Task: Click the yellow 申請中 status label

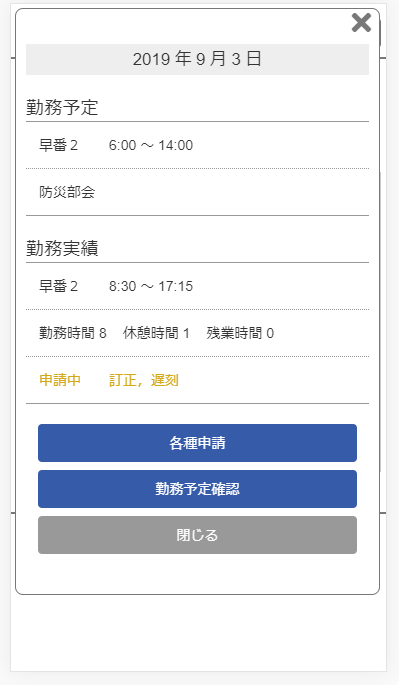Action: coord(60,380)
